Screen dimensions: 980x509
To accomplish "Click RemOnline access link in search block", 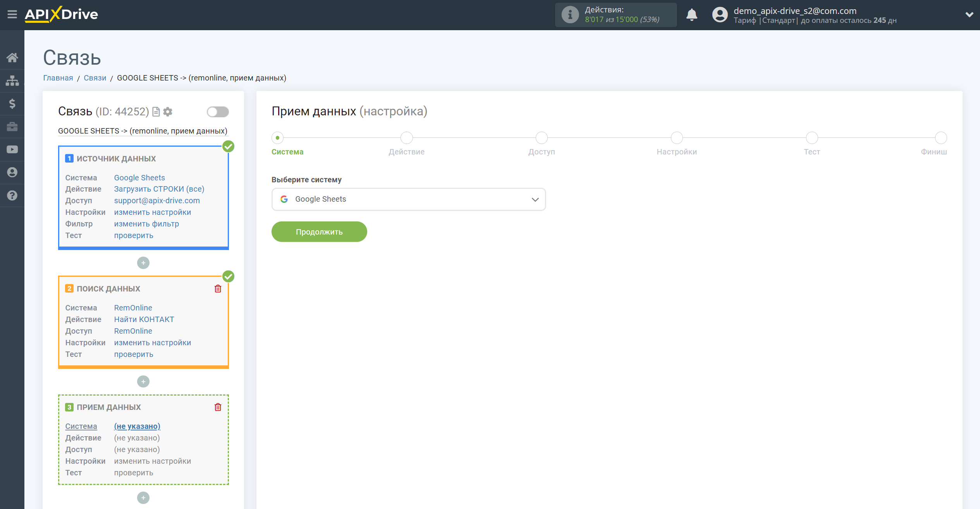I will tap(133, 331).
